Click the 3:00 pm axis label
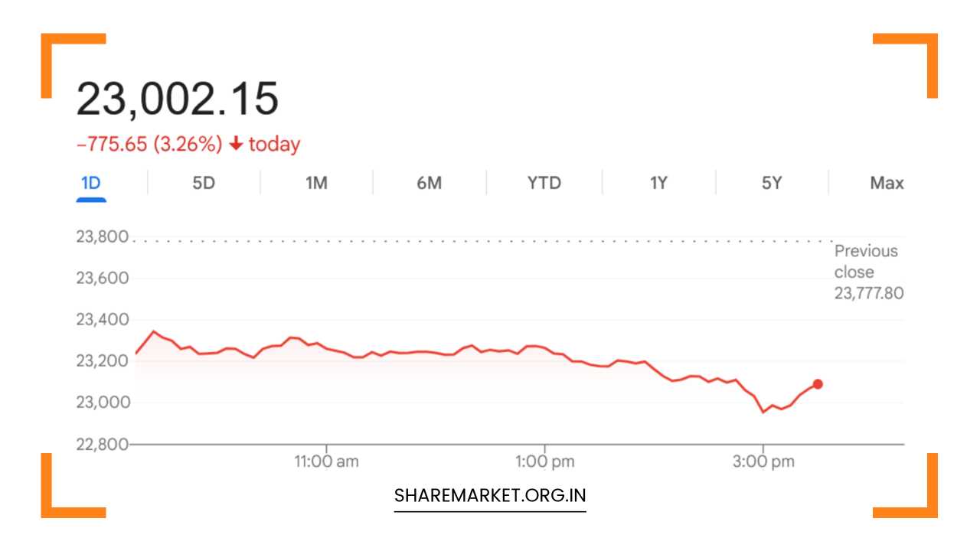The width and height of the screenshot is (980, 551). click(x=763, y=461)
